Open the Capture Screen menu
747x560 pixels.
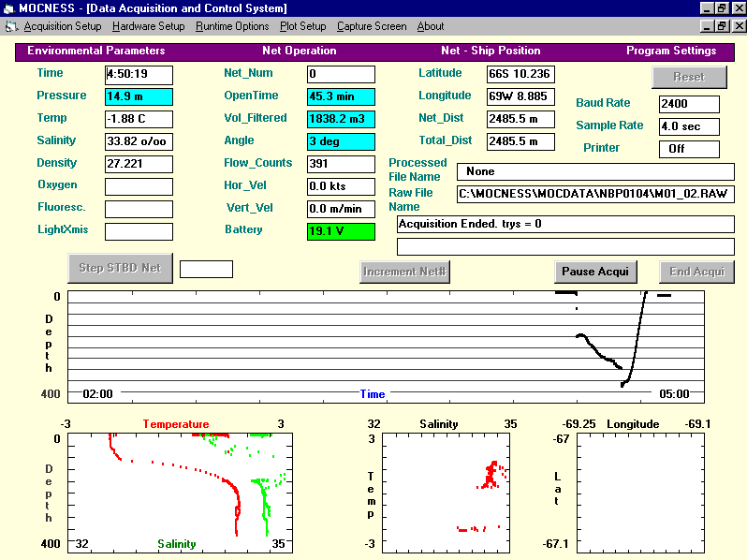pos(372,26)
